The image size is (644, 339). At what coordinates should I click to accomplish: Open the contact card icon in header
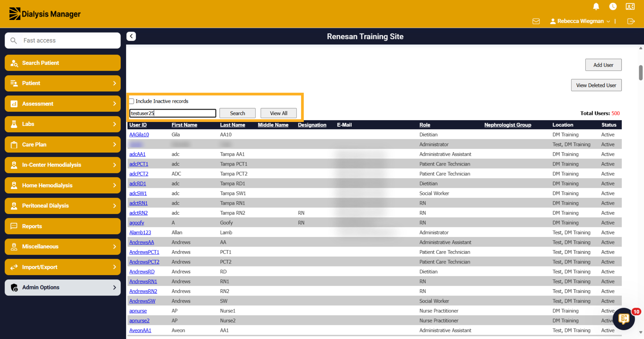tap(630, 6)
